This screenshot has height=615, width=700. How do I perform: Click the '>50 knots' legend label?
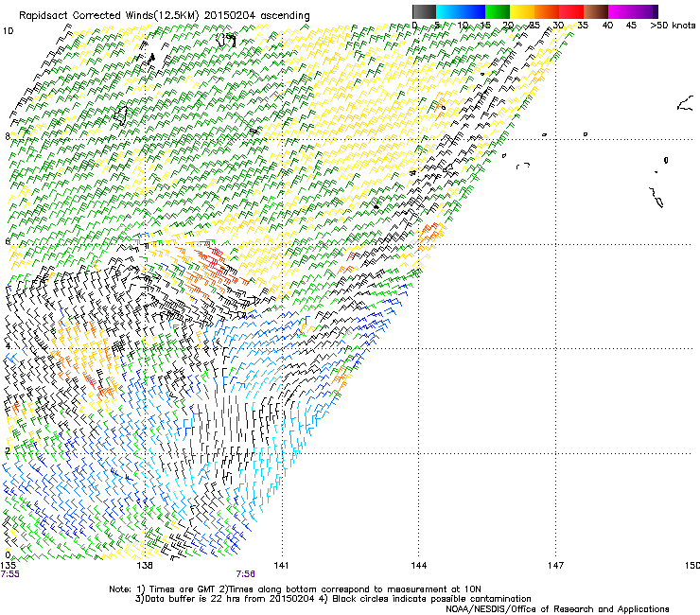[673, 26]
